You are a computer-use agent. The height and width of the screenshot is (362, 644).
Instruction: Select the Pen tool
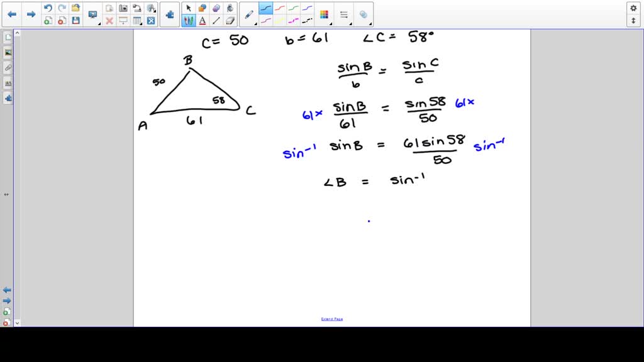[187, 19]
